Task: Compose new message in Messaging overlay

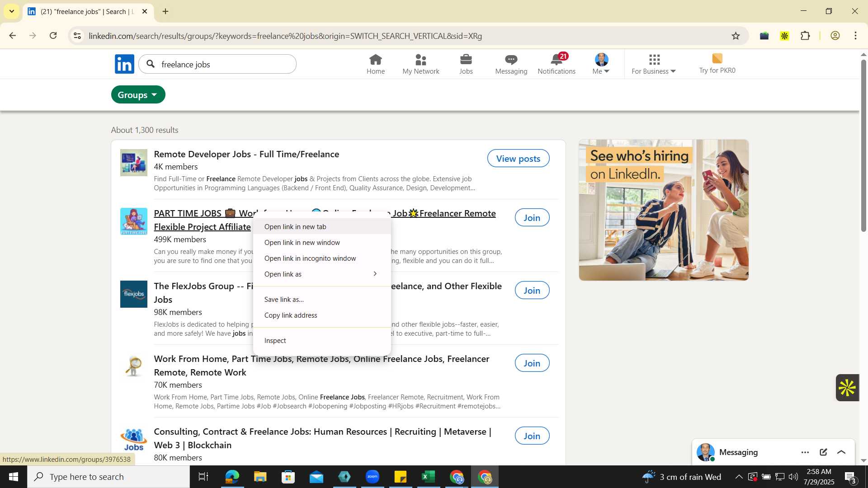Action: click(x=823, y=452)
